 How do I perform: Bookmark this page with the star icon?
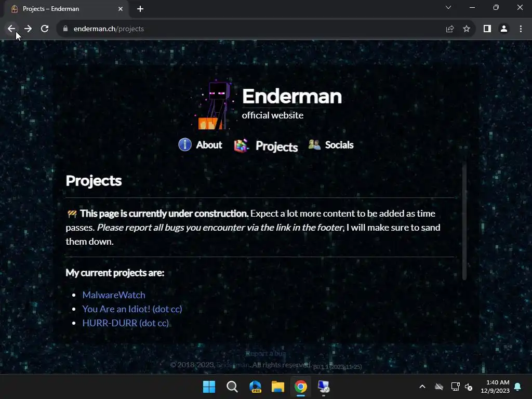tap(467, 29)
